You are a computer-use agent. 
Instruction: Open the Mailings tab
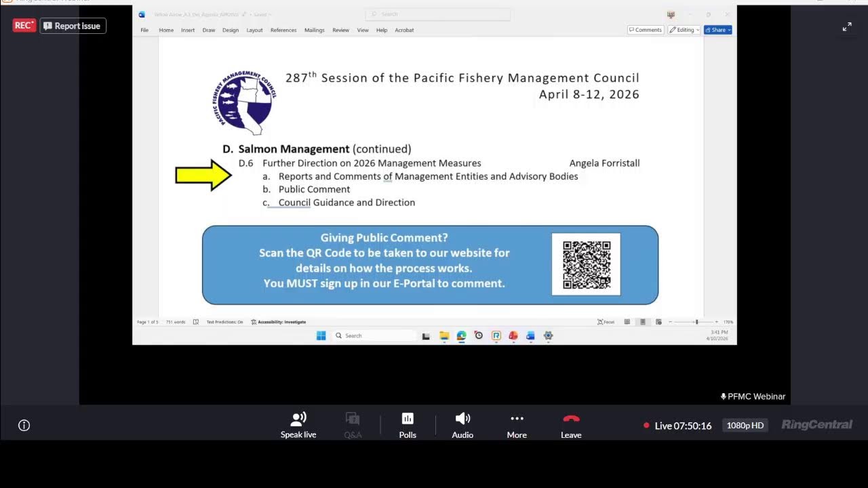(x=315, y=30)
